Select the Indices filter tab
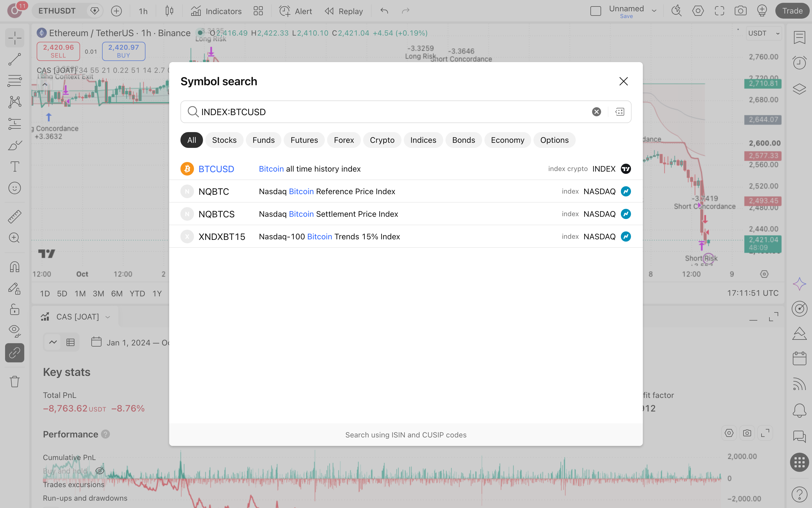Image resolution: width=812 pixels, height=508 pixels. pos(423,140)
